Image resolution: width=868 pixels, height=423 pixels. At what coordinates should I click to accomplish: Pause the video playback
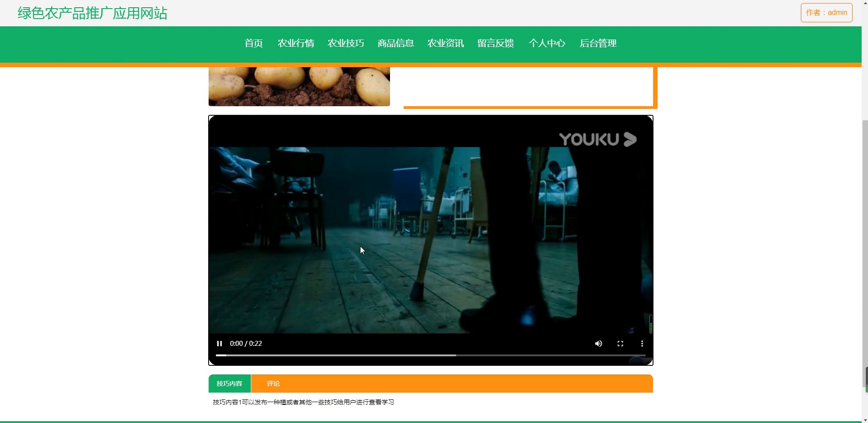tap(219, 344)
